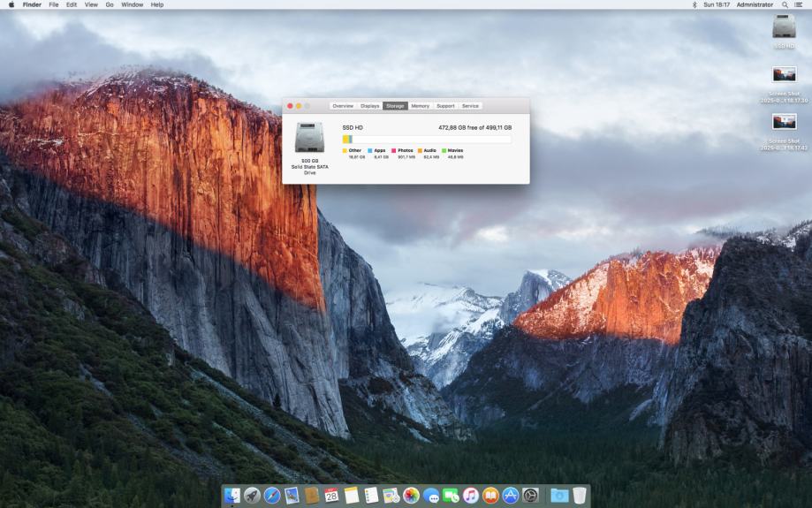Click the SSD drive icon in Storage window
The height and width of the screenshot is (508, 812).
pos(309,138)
